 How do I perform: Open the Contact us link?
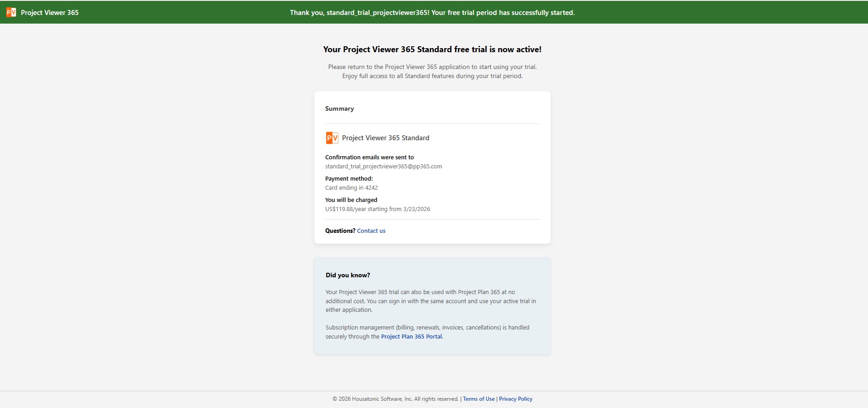(x=371, y=231)
